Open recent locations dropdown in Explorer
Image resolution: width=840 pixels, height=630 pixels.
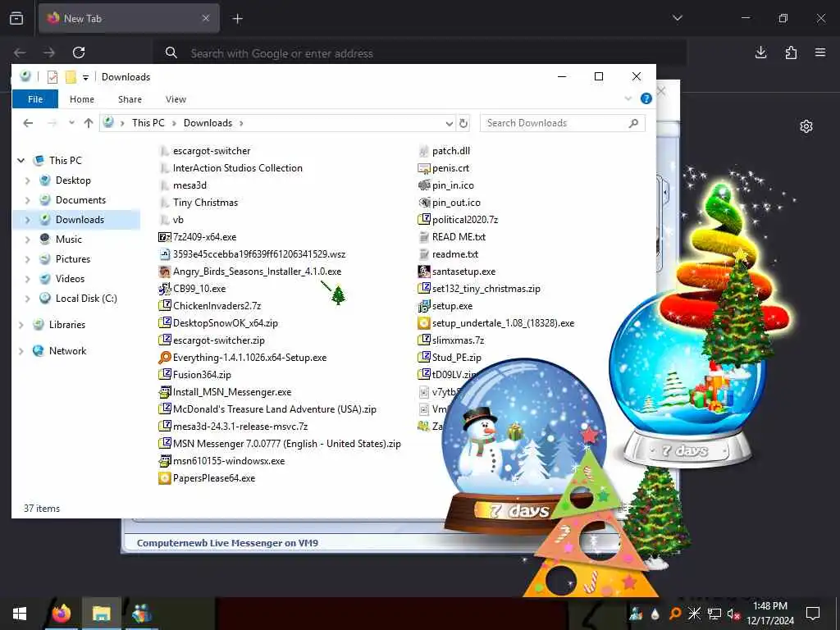pos(71,123)
